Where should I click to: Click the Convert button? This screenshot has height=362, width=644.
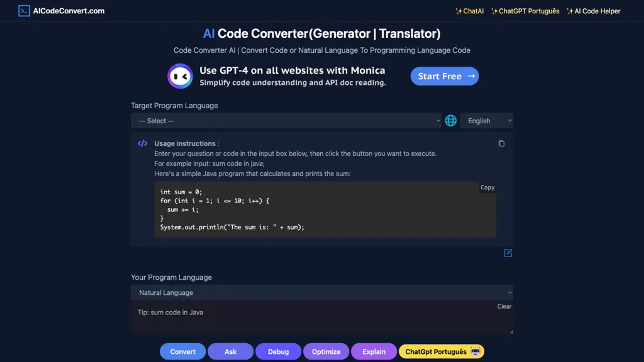183,351
